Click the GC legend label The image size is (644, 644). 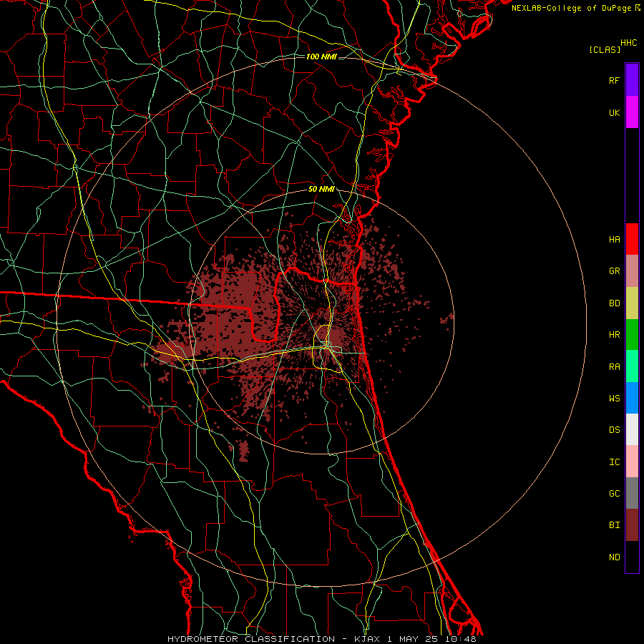pos(615,494)
